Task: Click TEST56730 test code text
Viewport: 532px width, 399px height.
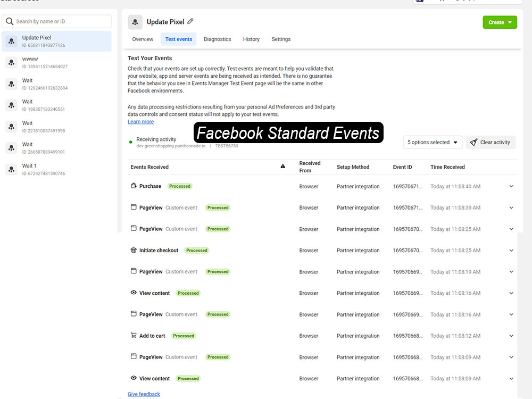Action: click(227, 146)
